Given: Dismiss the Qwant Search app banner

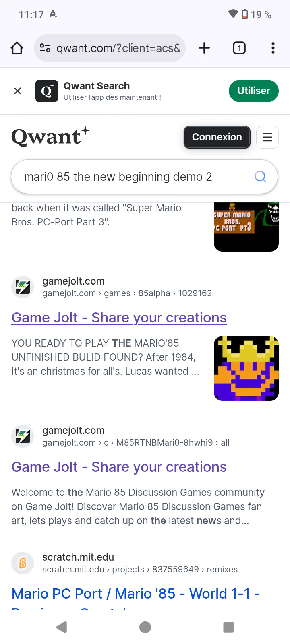Looking at the screenshot, I should 18,91.
